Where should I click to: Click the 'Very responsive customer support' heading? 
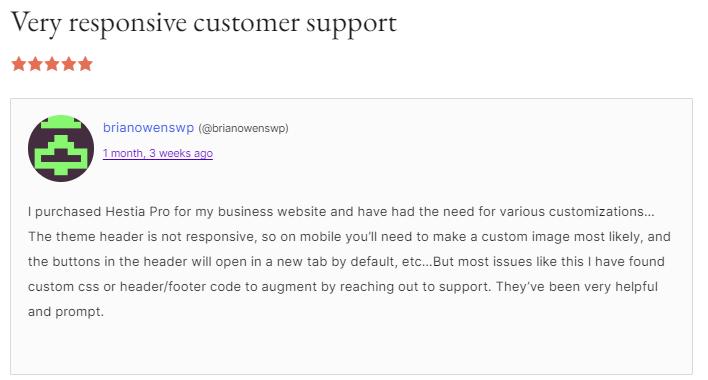[x=204, y=23]
